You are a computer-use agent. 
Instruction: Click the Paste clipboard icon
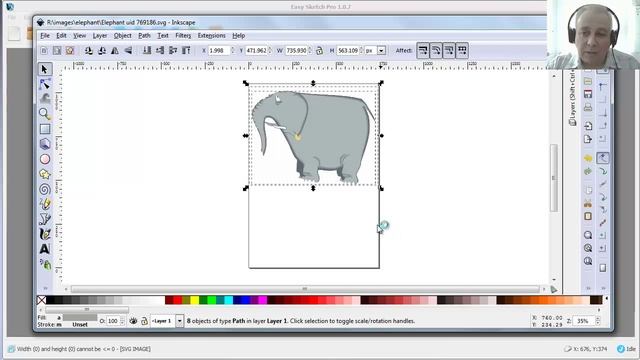(x=588, y=216)
